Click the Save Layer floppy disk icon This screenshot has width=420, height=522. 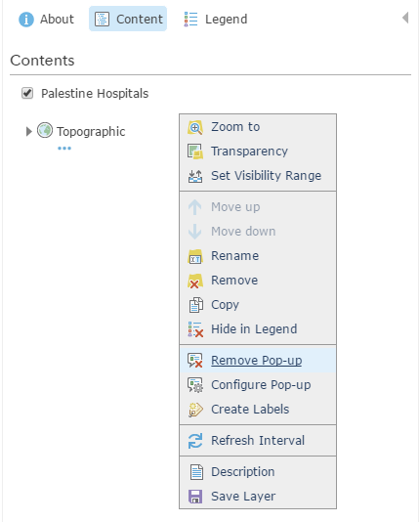point(195,497)
